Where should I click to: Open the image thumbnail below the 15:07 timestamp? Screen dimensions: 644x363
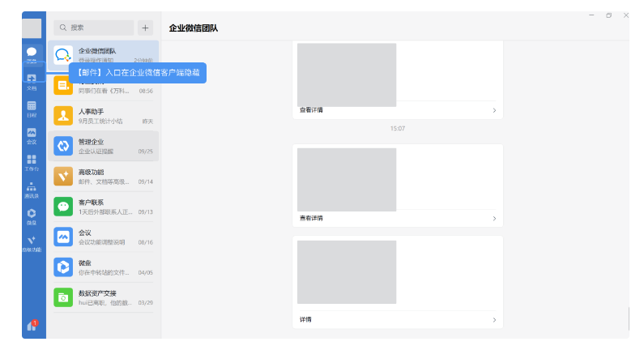tap(347, 180)
